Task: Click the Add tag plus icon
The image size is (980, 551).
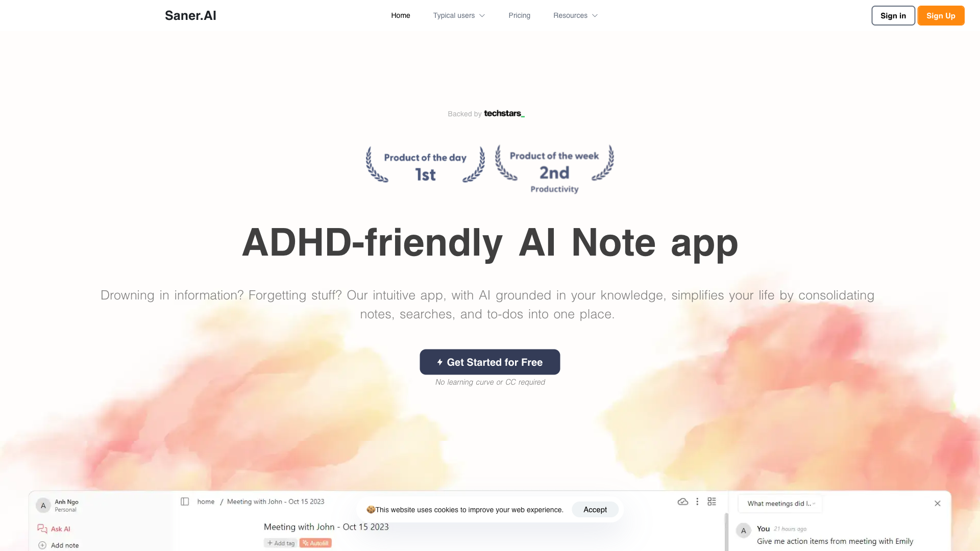Action: tap(270, 543)
